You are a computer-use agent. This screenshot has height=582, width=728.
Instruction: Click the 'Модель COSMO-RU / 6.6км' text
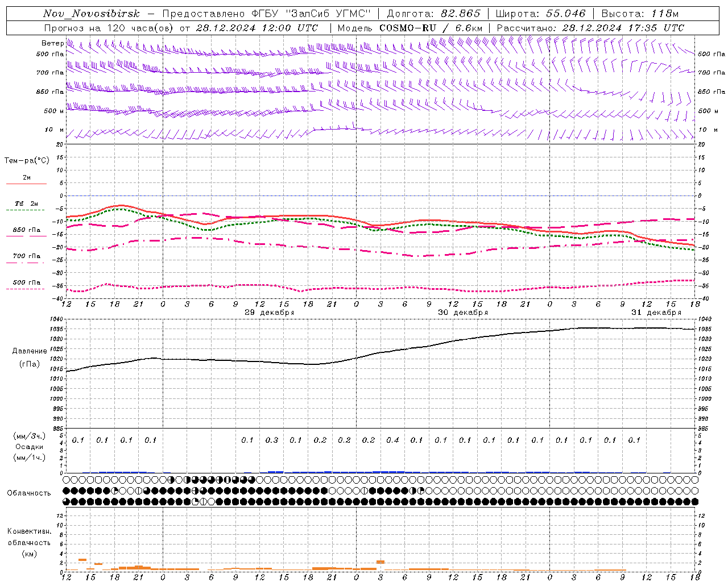409,28
